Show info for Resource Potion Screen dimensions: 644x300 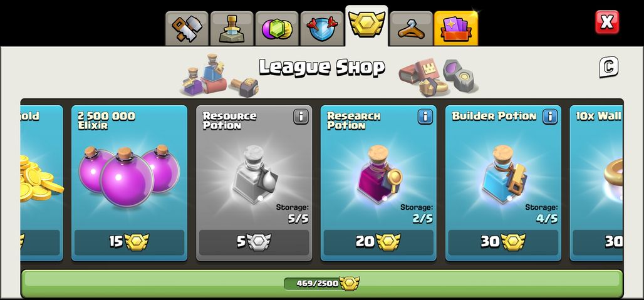coord(301,117)
